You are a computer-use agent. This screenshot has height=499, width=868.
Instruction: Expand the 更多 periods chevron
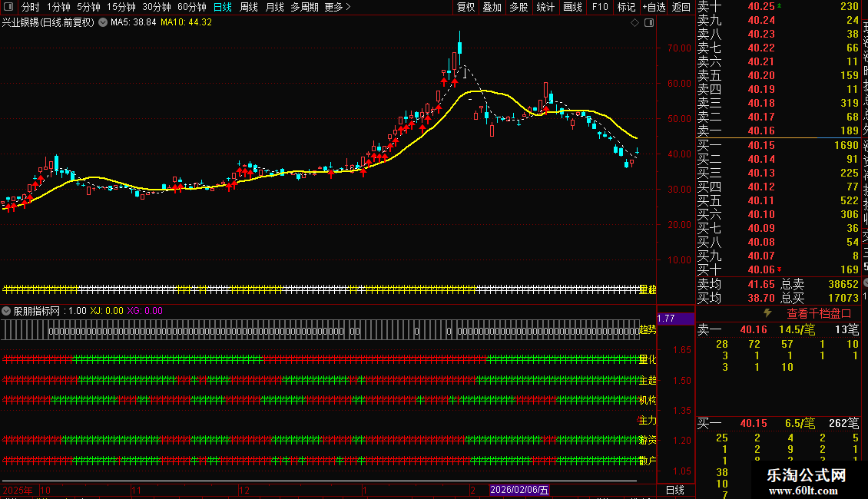pyautogui.click(x=348, y=7)
